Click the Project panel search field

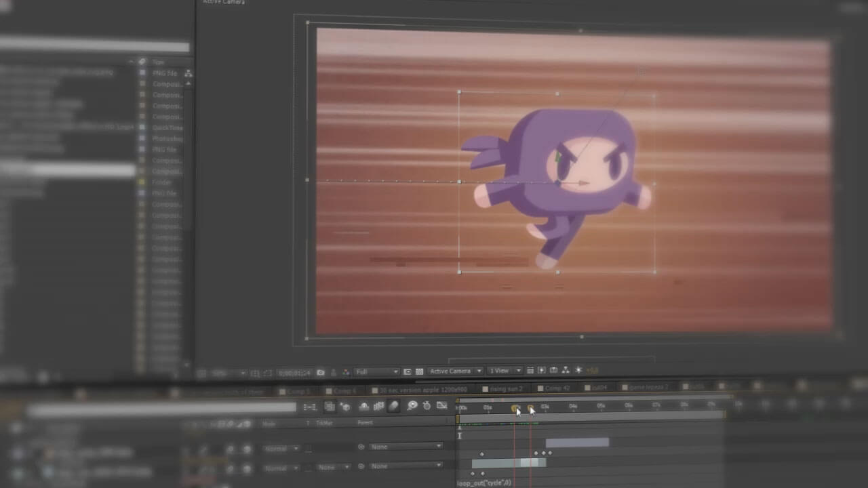[x=94, y=47]
